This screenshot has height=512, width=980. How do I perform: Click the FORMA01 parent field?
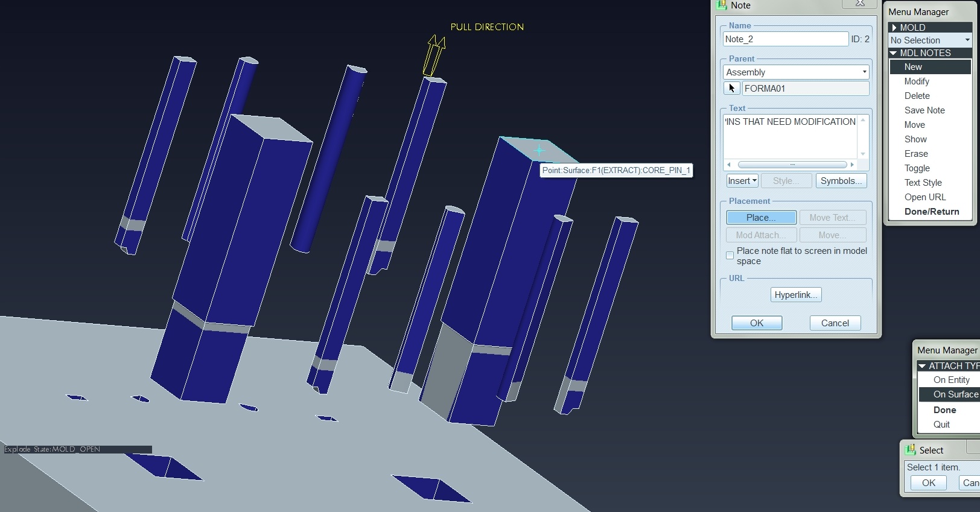[x=806, y=89]
